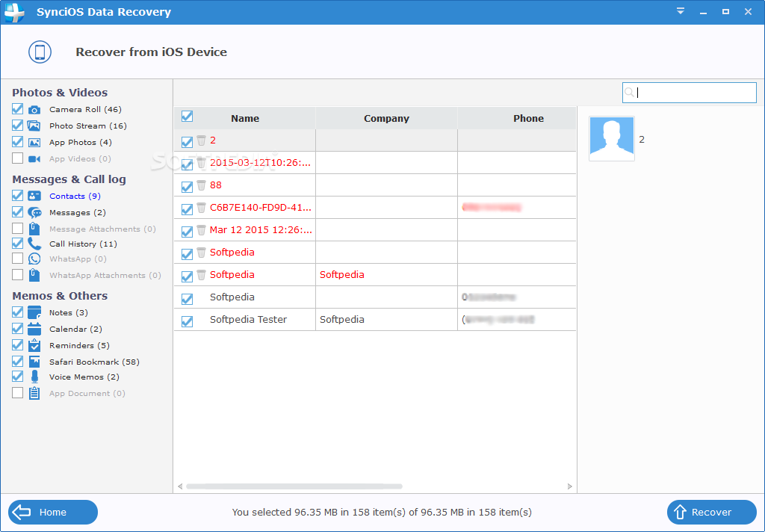Image resolution: width=765 pixels, height=532 pixels.
Task: Click the Notes icon
Action: pos(34,312)
